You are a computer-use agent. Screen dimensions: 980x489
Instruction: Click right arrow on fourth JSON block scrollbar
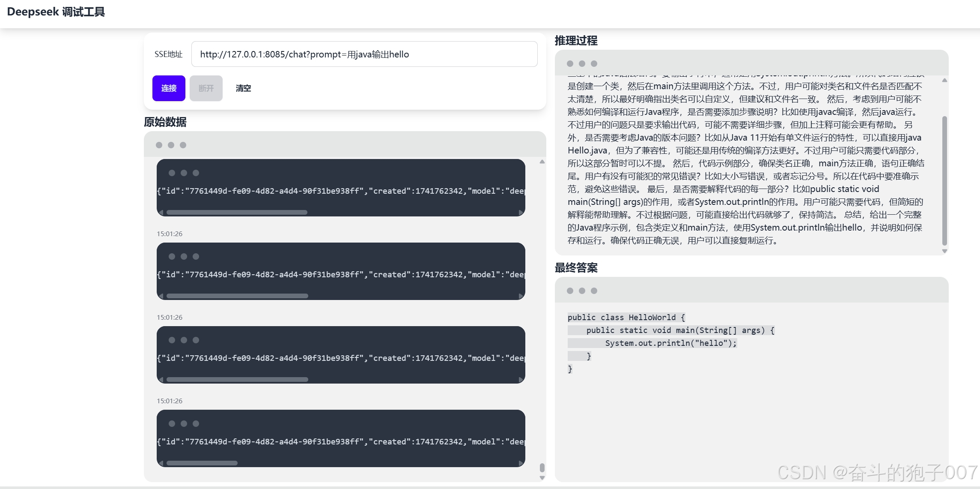point(521,463)
